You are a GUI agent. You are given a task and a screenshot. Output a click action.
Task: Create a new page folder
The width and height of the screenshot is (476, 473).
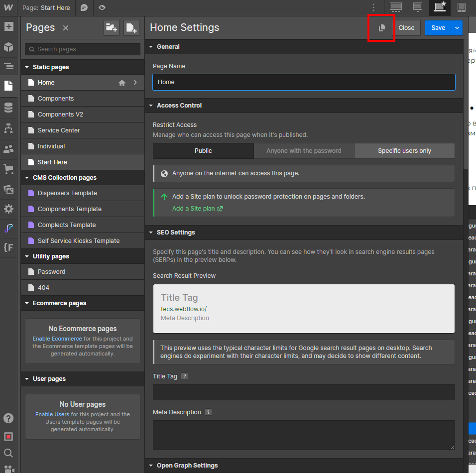(112, 28)
